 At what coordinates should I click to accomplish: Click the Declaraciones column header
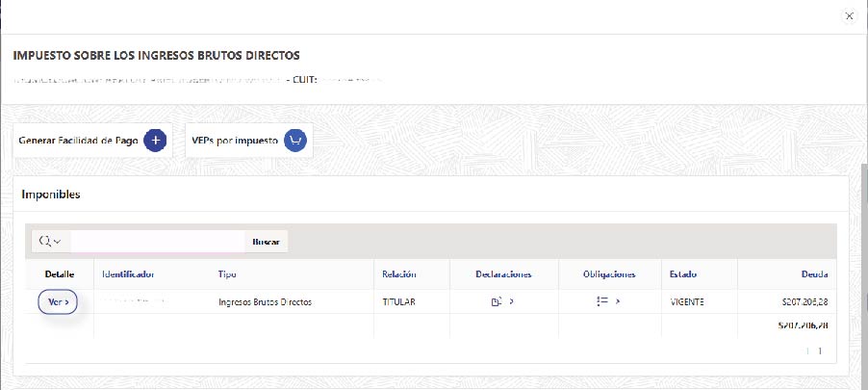pyautogui.click(x=503, y=274)
